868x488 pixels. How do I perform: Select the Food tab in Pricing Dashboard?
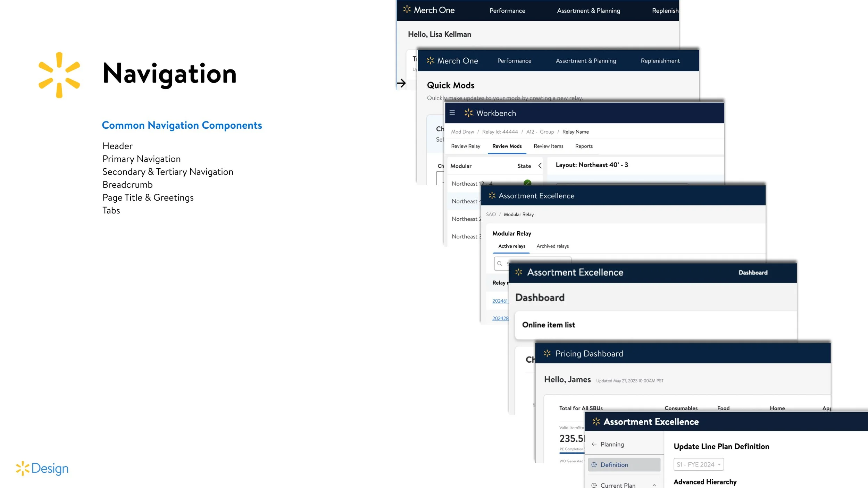tap(723, 408)
